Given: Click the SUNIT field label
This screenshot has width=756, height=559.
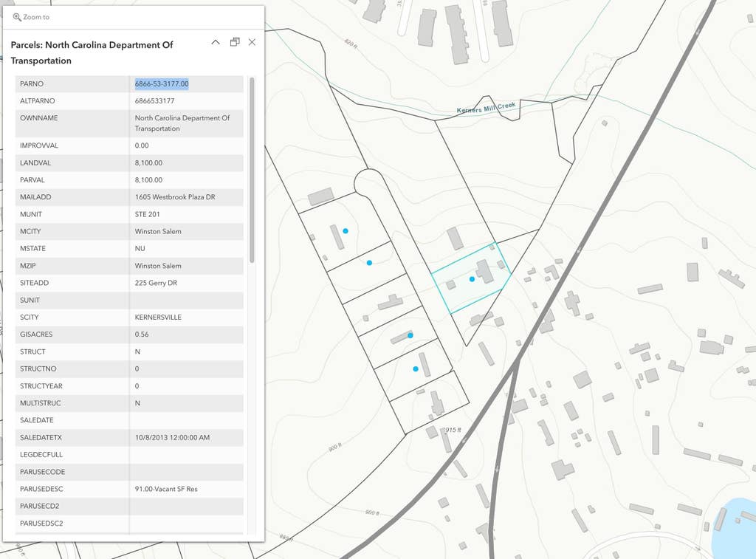Looking at the screenshot, I should click(x=30, y=300).
